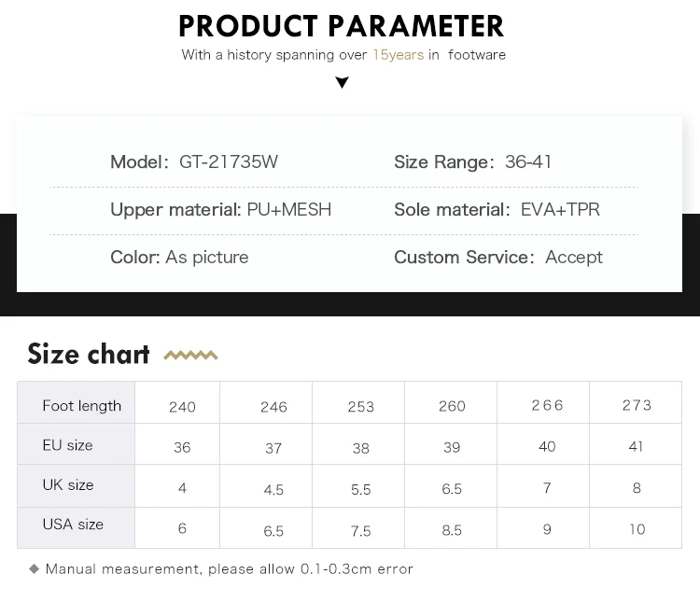Select the USA size row header

73,525
